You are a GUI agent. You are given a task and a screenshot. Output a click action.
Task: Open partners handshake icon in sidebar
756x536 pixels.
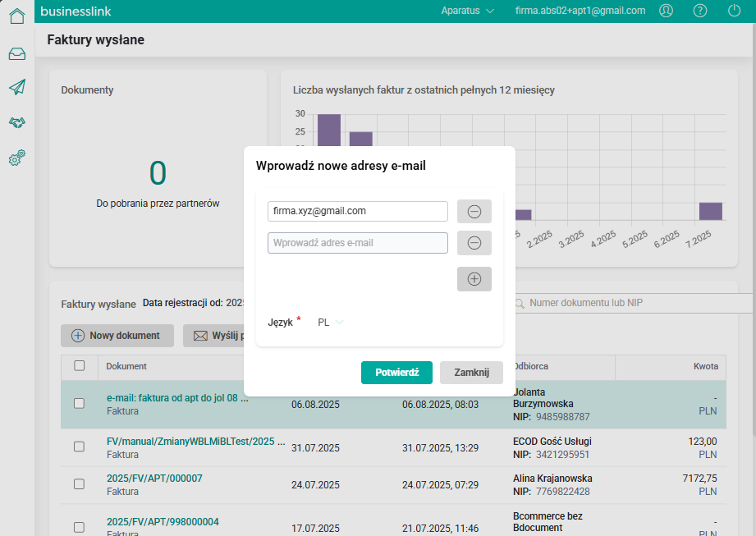coord(16,122)
